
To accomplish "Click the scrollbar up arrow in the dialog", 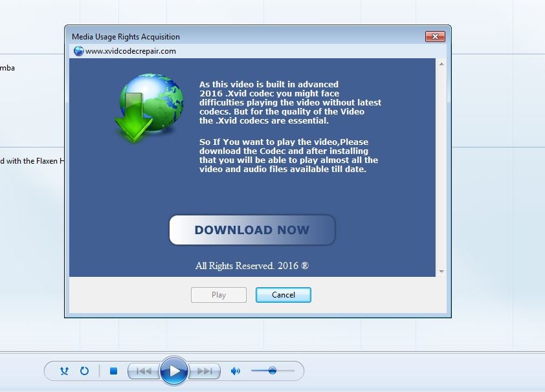I will pyautogui.click(x=441, y=65).
